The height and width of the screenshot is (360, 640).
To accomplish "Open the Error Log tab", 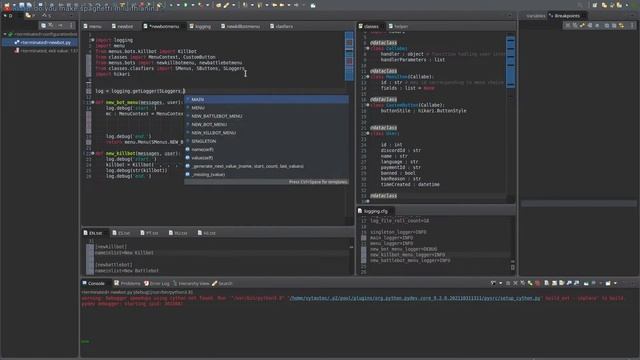I will tap(157, 283).
